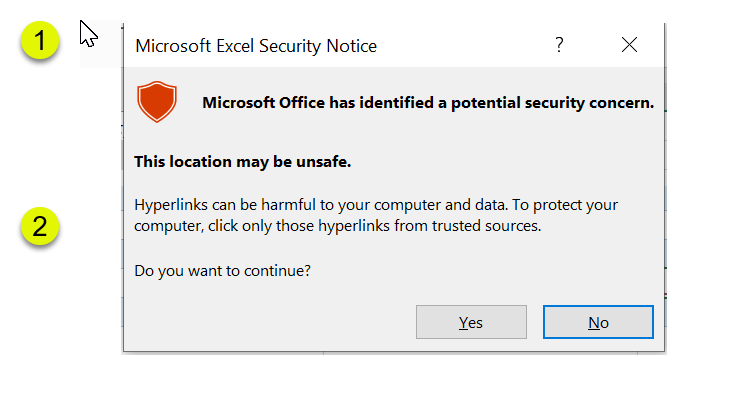Click the word 'Hyperlinks' starting the paragraph
The height and width of the screenshot is (396, 747).
coord(171,205)
